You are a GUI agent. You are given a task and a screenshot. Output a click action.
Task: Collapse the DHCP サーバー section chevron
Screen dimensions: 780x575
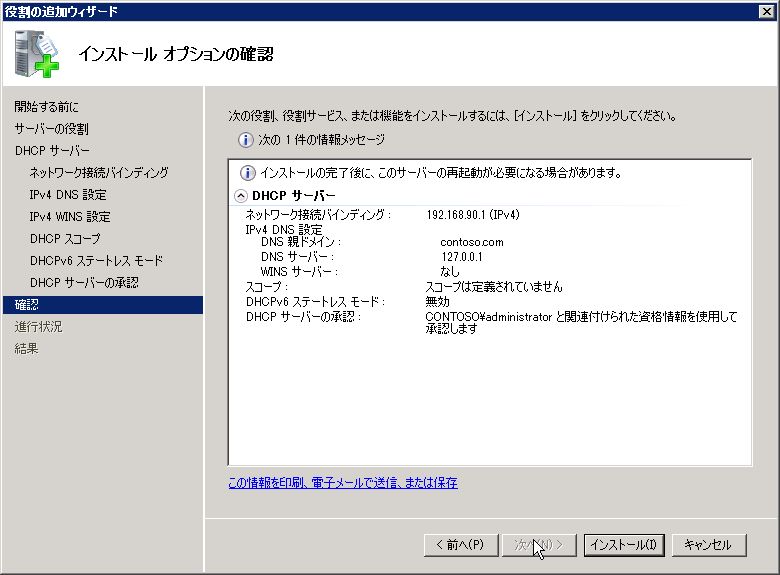click(x=241, y=196)
